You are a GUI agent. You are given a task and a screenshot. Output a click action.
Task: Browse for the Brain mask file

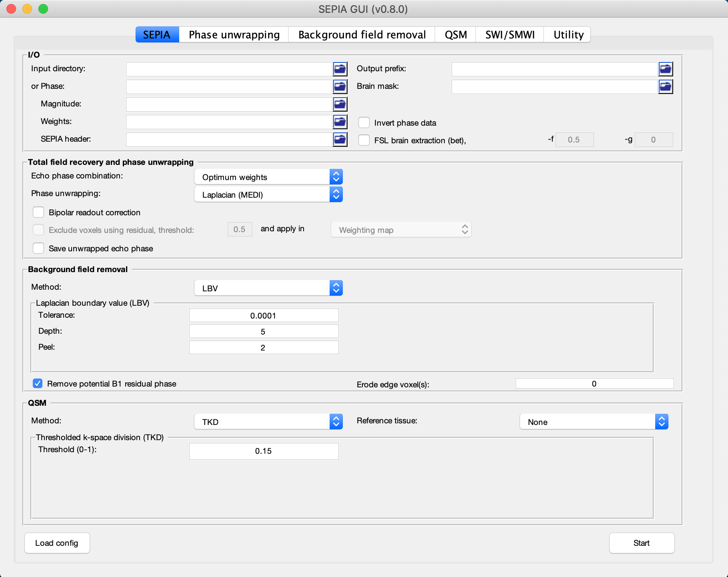[666, 86]
